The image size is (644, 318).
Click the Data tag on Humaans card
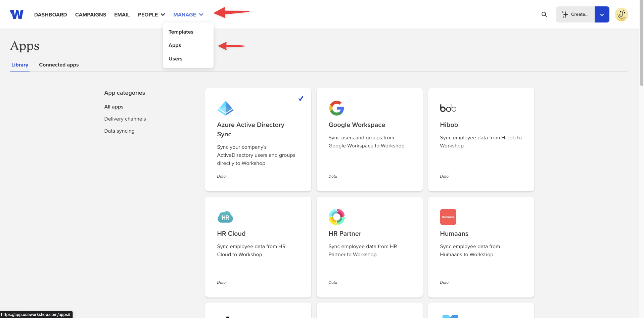(x=444, y=282)
